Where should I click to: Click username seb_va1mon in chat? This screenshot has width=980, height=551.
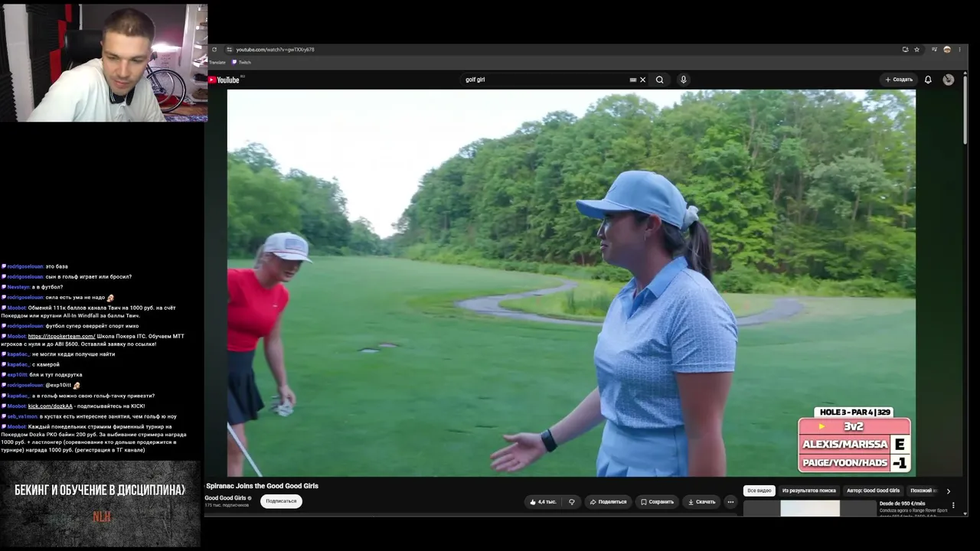coord(22,416)
